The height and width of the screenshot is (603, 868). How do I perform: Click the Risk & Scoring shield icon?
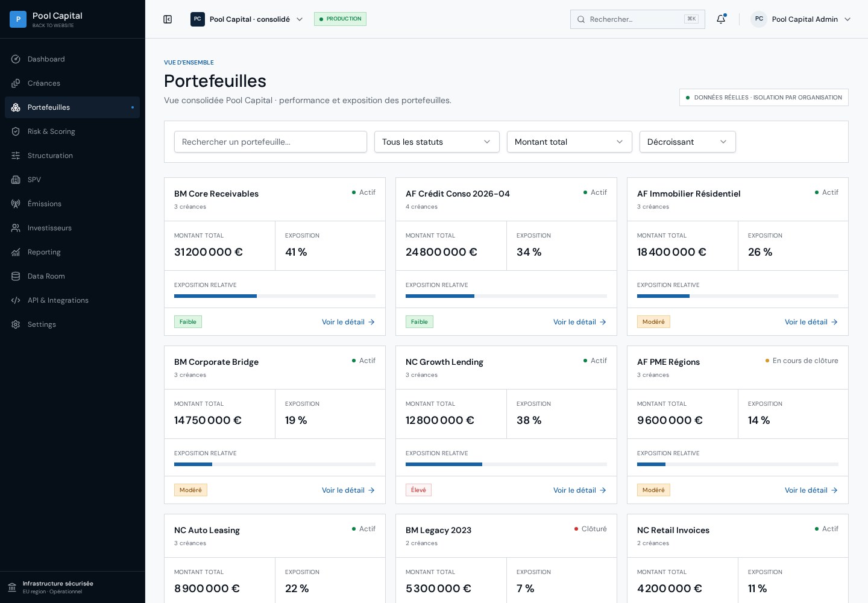pos(16,131)
